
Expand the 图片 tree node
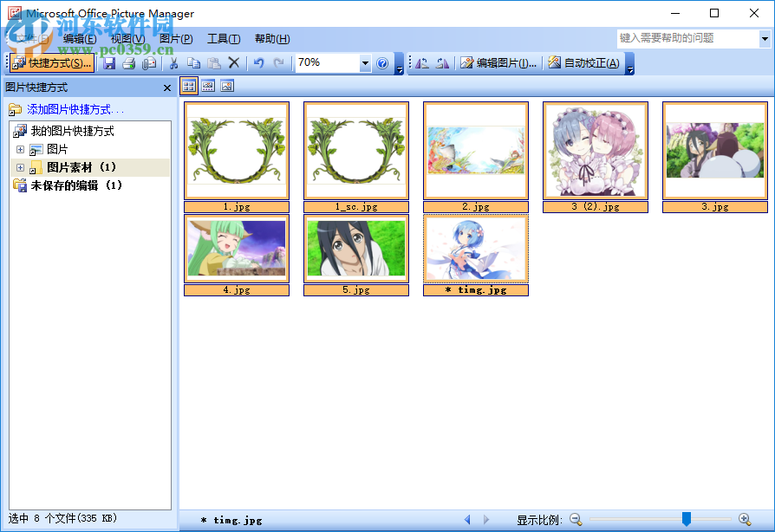(20, 149)
